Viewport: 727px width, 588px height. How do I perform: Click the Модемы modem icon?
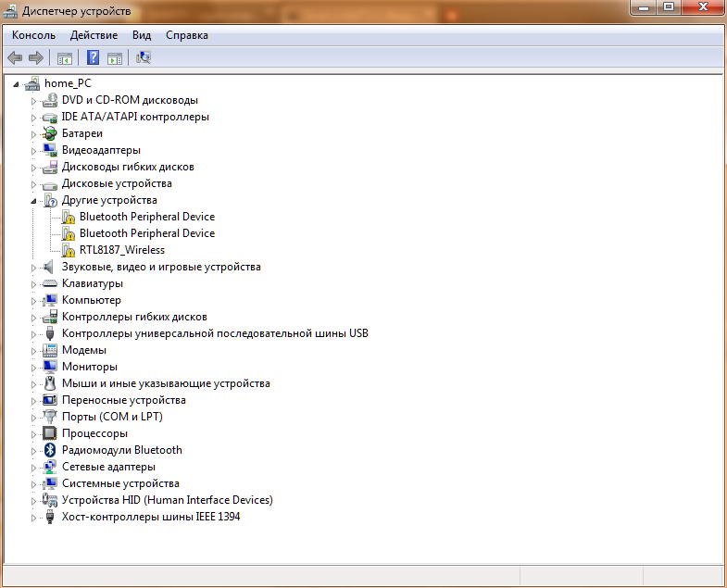coord(50,351)
